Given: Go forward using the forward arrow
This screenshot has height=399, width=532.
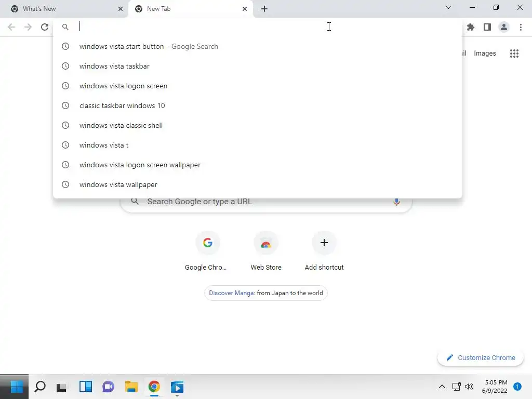Looking at the screenshot, I should pyautogui.click(x=28, y=27).
